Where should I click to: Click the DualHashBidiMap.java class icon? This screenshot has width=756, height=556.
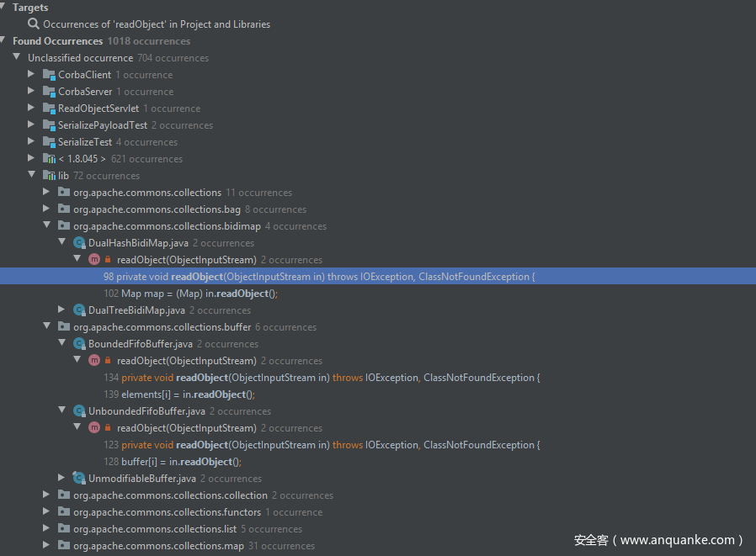pyautogui.click(x=80, y=243)
